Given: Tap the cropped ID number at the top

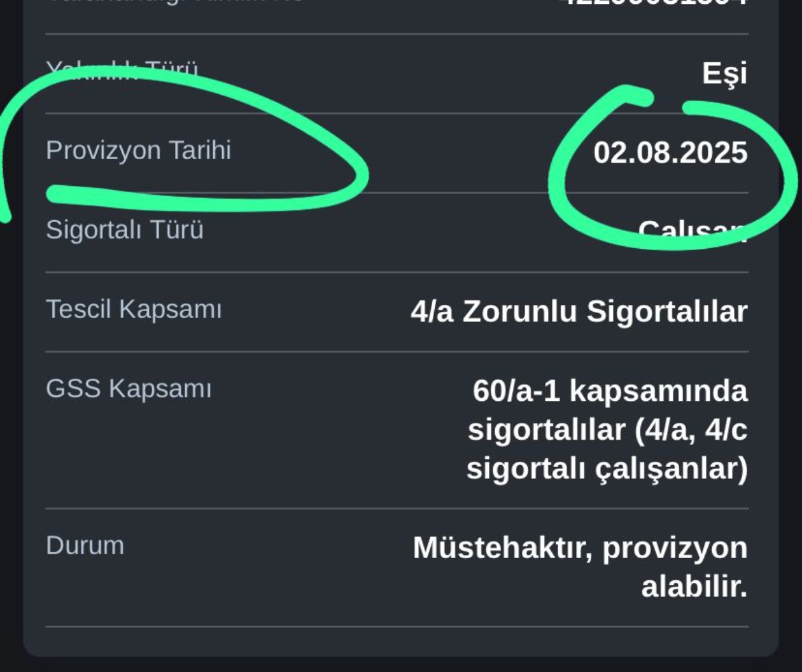Looking at the screenshot, I should [x=652, y=2].
